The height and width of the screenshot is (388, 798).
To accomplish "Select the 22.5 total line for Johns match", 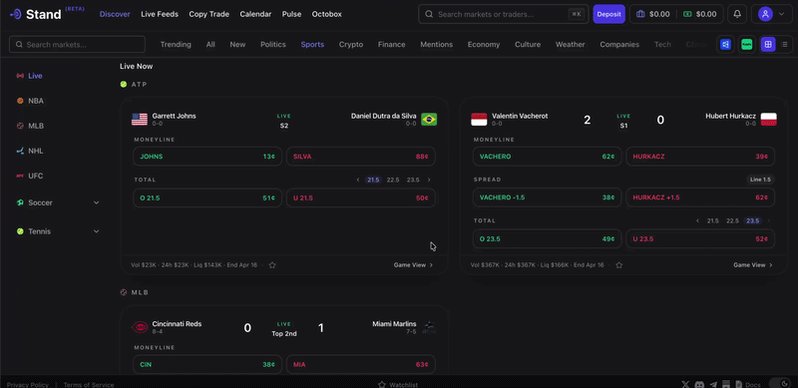I will coord(393,180).
